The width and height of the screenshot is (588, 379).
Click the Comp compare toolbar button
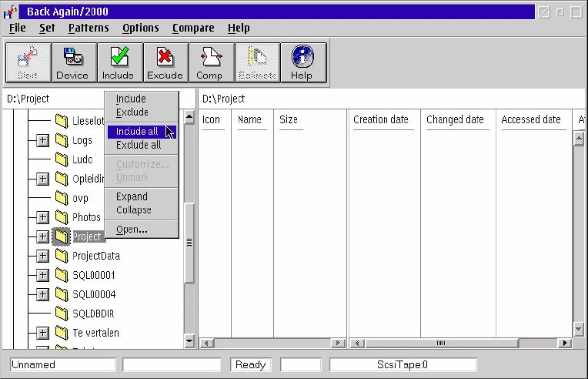pyautogui.click(x=212, y=62)
